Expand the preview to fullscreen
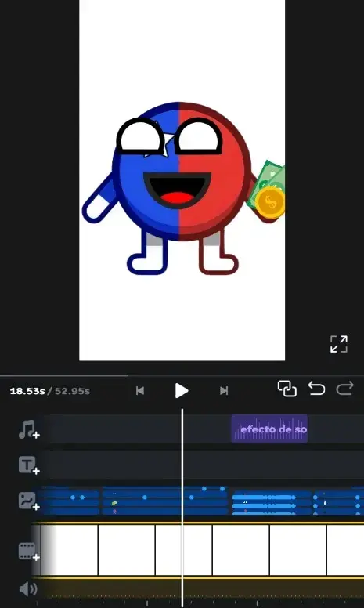364x608 pixels. click(338, 344)
